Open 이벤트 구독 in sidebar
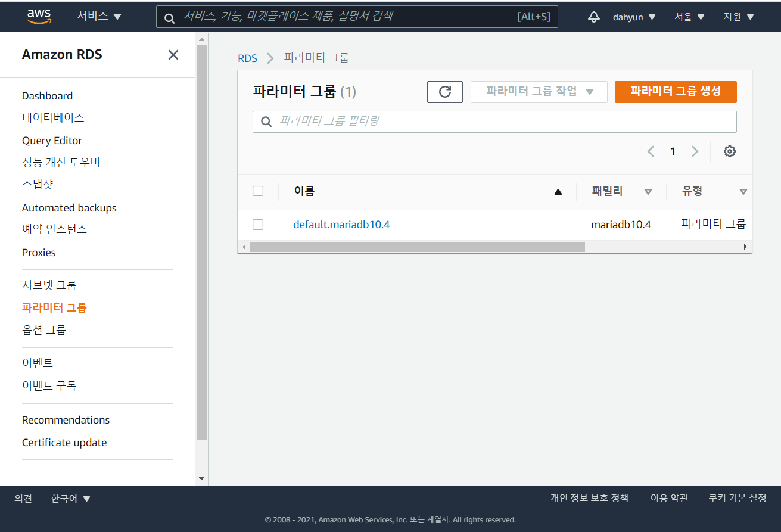Image resolution: width=781 pixels, height=532 pixels. [x=49, y=385]
